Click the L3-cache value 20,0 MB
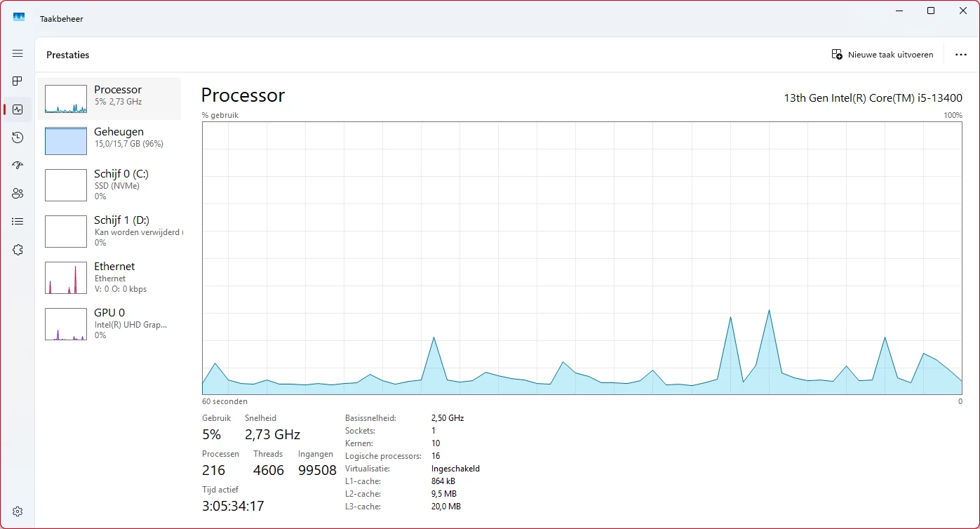Image resolution: width=980 pixels, height=529 pixels. coord(446,507)
